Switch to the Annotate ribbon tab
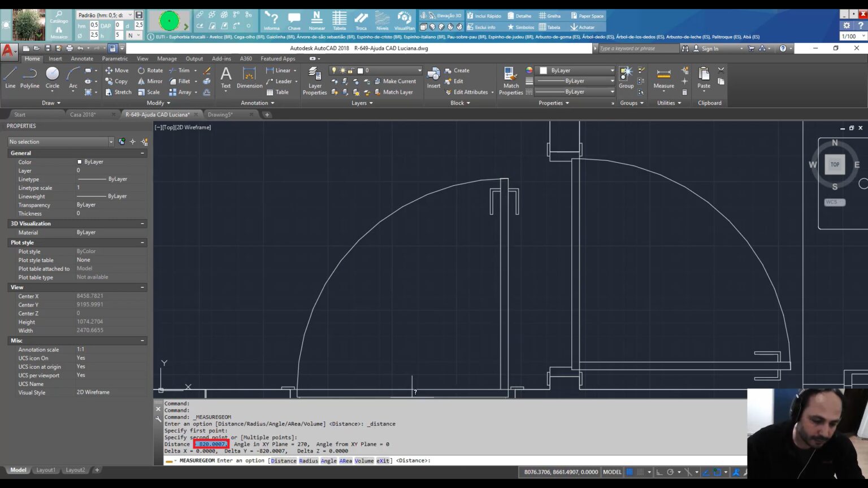 click(x=82, y=58)
